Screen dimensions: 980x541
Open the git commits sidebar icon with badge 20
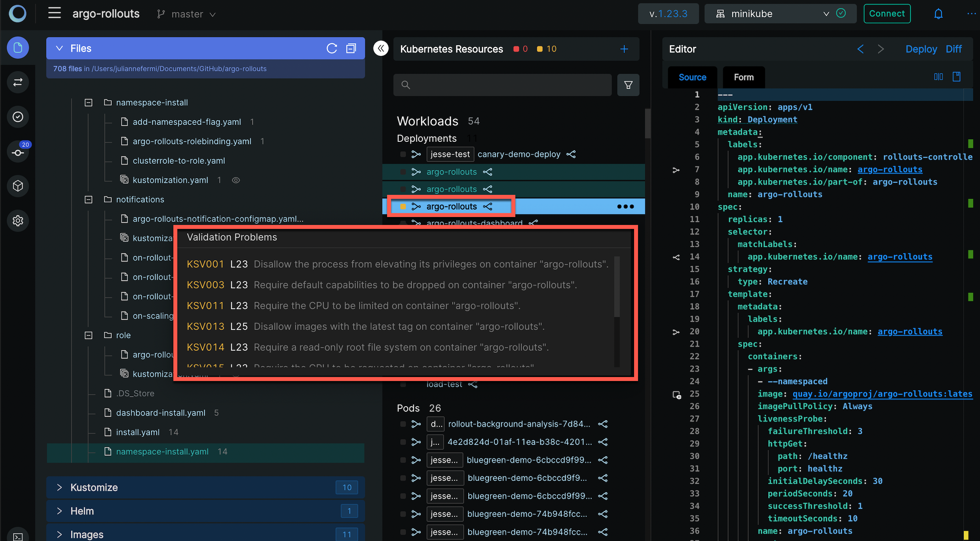pyautogui.click(x=18, y=152)
